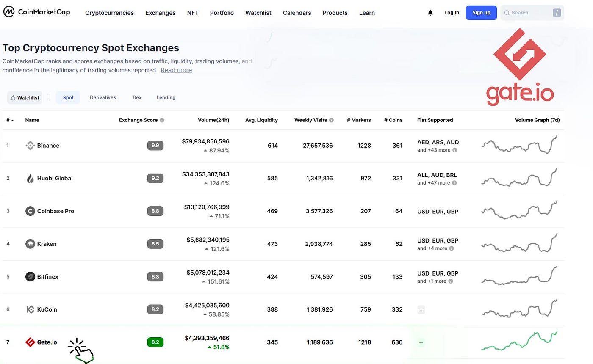Viewport: 593px width, 364px height.
Task: Open the notifications bell icon
Action: tap(430, 13)
